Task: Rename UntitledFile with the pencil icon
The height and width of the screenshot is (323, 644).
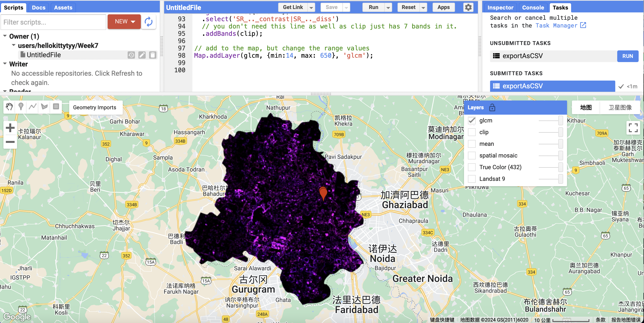Action: point(142,55)
